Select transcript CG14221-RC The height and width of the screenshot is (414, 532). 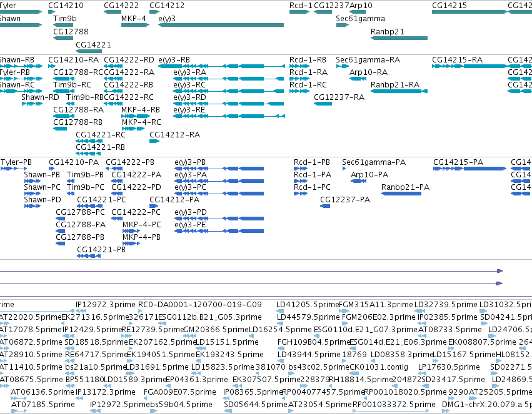89,141
